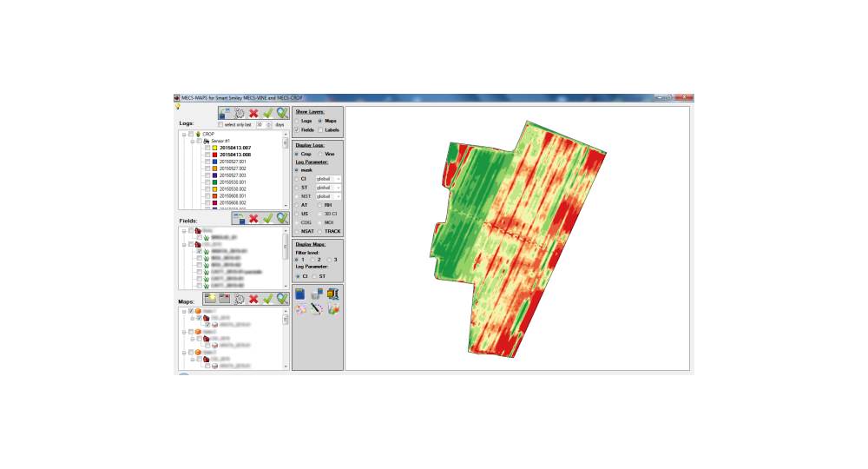Open the global dropdown next to NST
Image resolution: width=868 pixels, height=469 pixels.
[x=328, y=196]
